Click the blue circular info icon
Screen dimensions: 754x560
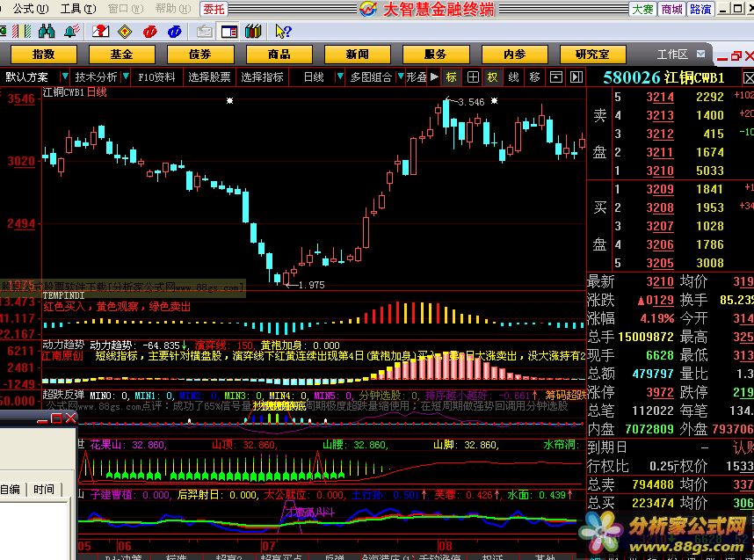(x=175, y=32)
